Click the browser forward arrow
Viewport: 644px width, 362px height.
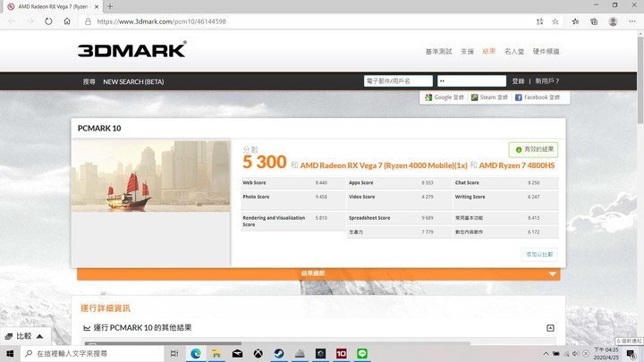(x=30, y=21)
